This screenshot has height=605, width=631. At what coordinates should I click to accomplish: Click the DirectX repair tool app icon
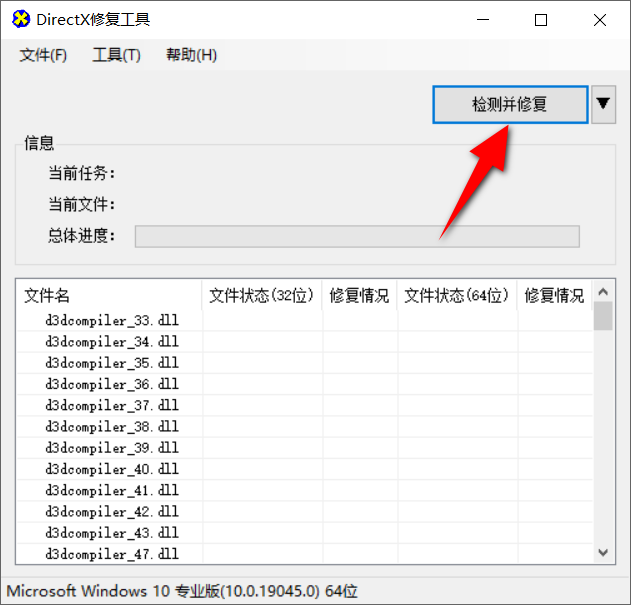click(x=21, y=19)
